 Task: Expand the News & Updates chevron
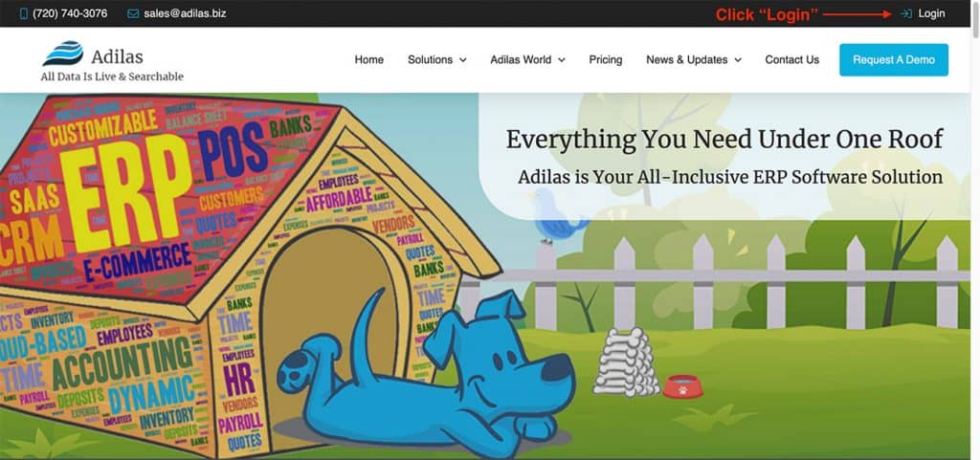[738, 60]
